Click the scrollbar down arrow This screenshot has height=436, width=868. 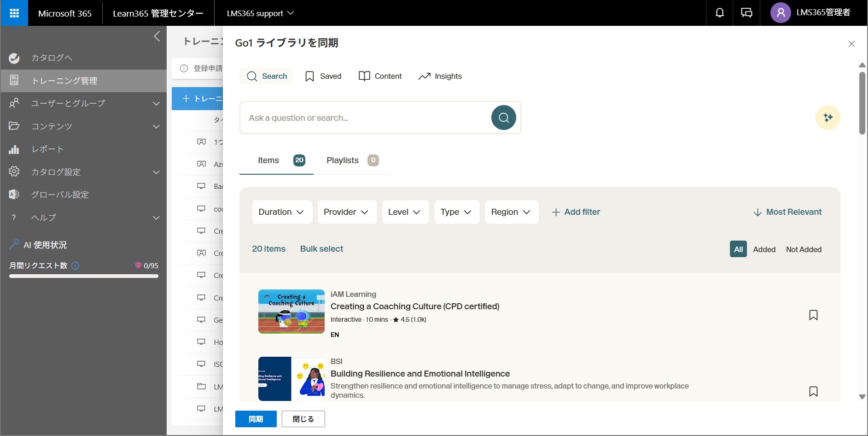[862, 397]
